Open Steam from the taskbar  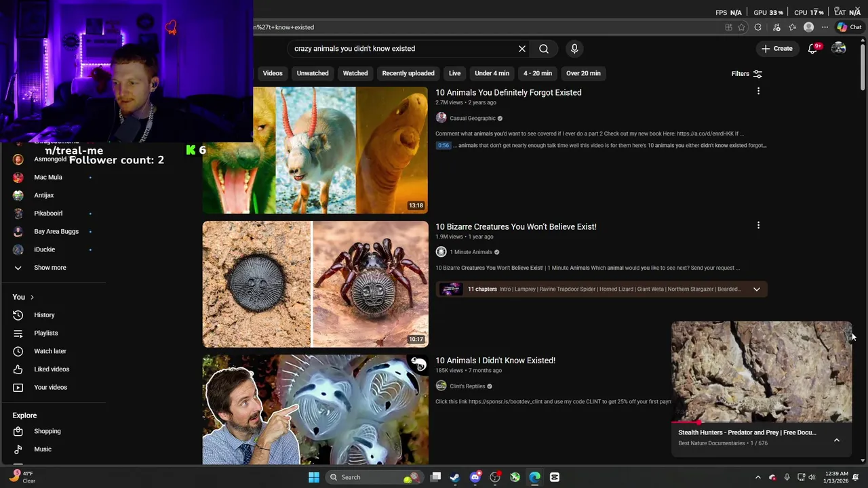(454, 477)
